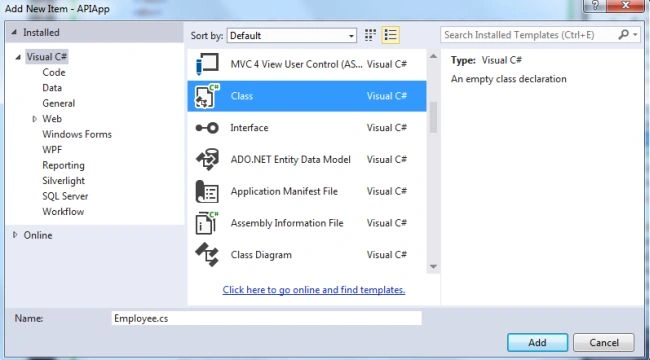This screenshot has width=650, height=360.
Task: Open the Sort by Default dropdown
Action: click(291, 36)
